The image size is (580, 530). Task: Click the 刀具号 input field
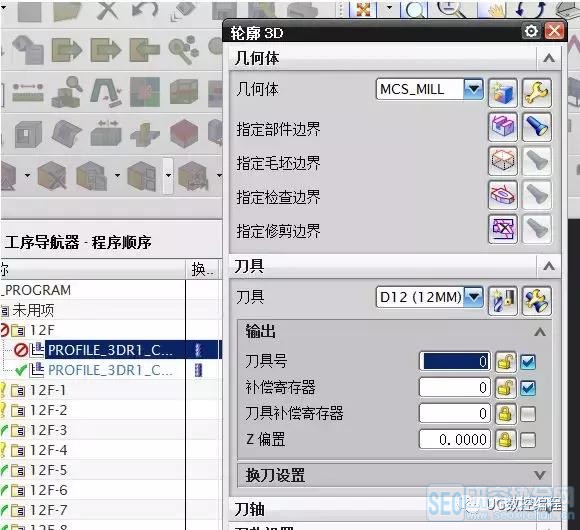455,361
